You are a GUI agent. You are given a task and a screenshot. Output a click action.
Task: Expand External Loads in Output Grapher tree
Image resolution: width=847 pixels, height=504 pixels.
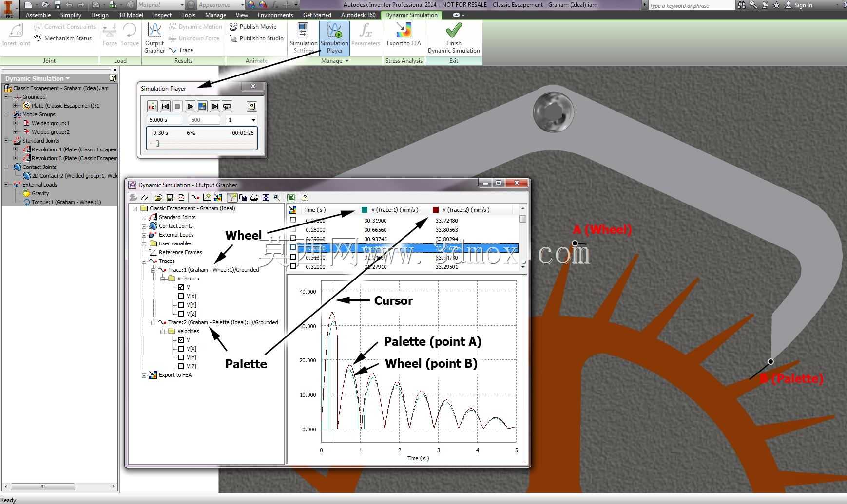pyautogui.click(x=144, y=235)
